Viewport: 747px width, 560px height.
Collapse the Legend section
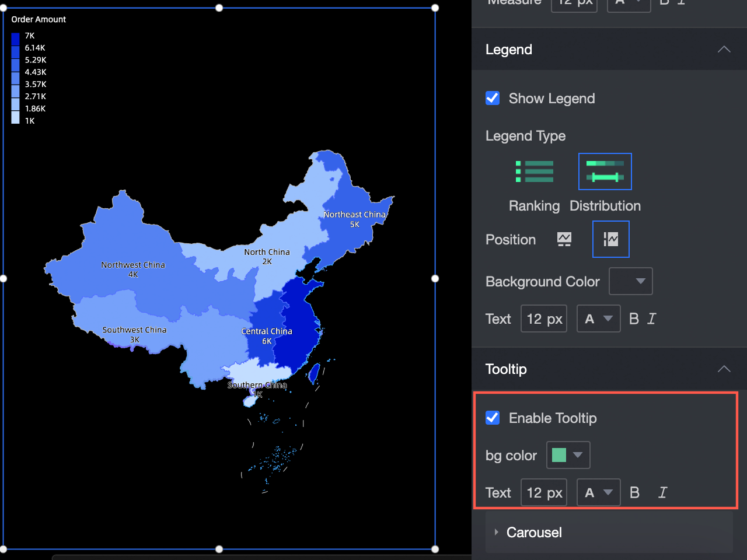coord(724,50)
